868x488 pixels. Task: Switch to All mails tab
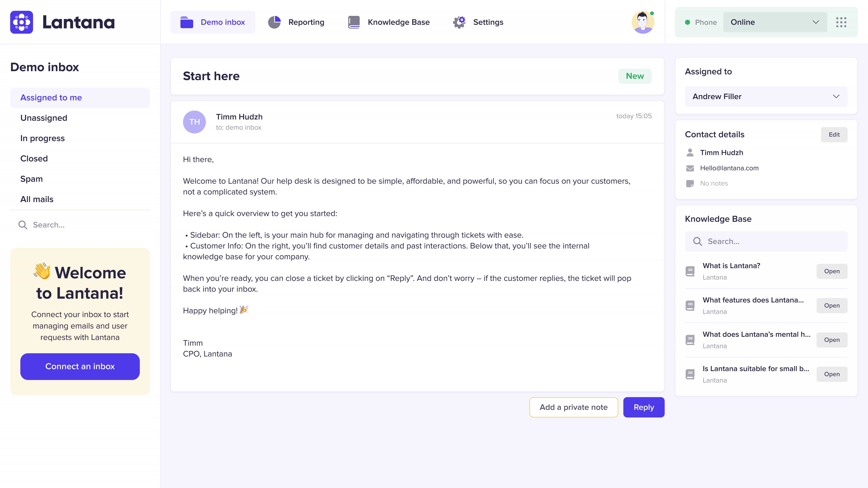(x=37, y=199)
